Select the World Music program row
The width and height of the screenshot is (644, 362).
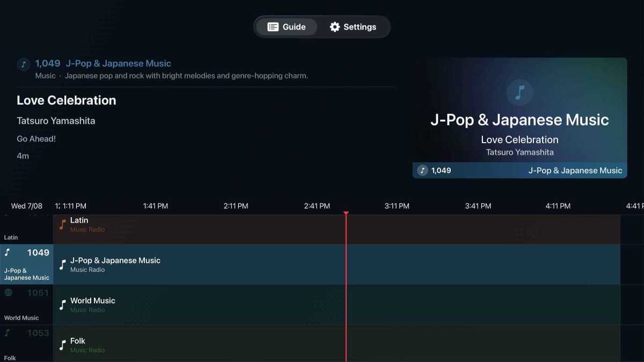(x=336, y=305)
